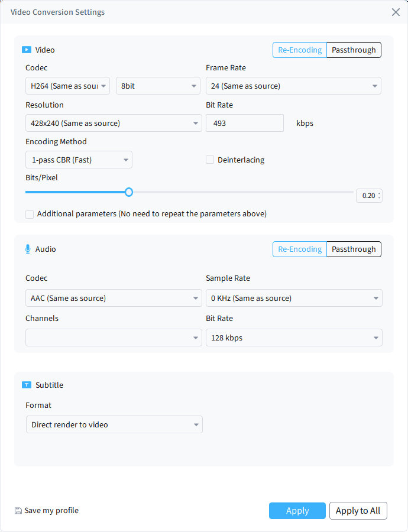The width and height of the screenshot is (408, 532).
Task: Click Apply to All
Action: (358, 511)
